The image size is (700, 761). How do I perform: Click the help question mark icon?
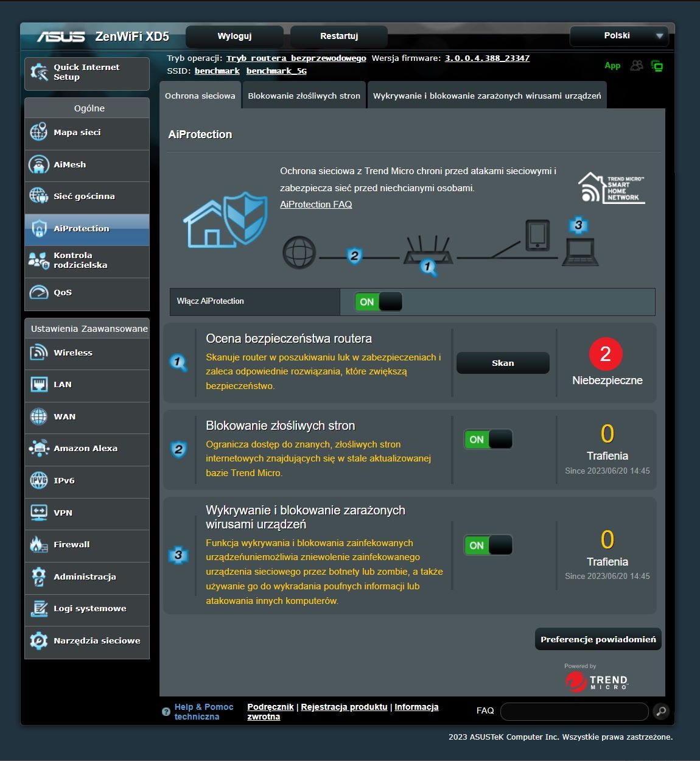click(x=166, y=712)
